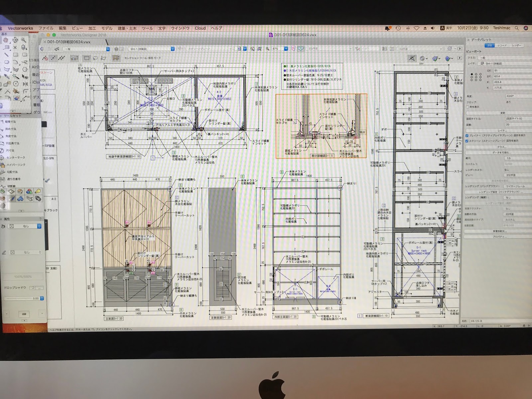Select the Oval tool in the basic palette

coord(7,62)
